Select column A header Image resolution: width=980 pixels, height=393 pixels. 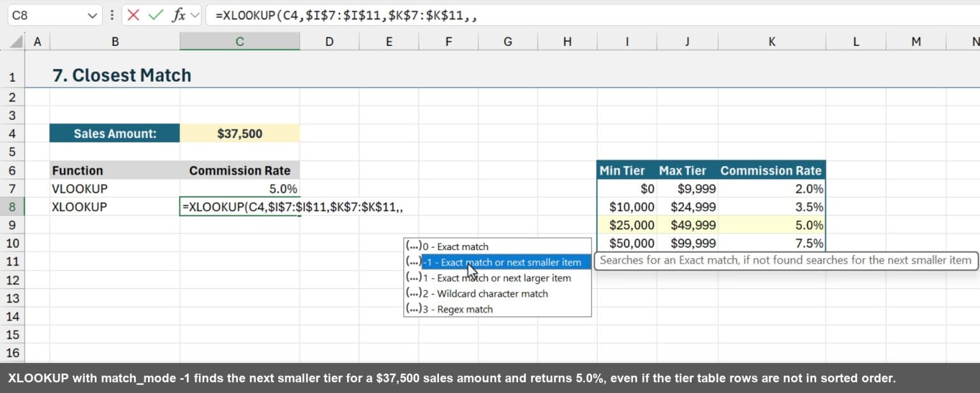(x=37, y=41)
